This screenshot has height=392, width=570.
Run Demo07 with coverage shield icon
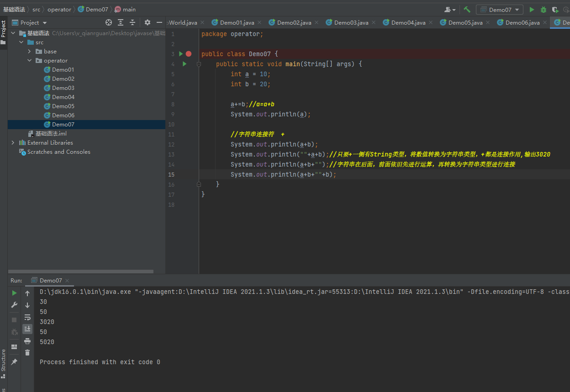(x=555, y=10)
